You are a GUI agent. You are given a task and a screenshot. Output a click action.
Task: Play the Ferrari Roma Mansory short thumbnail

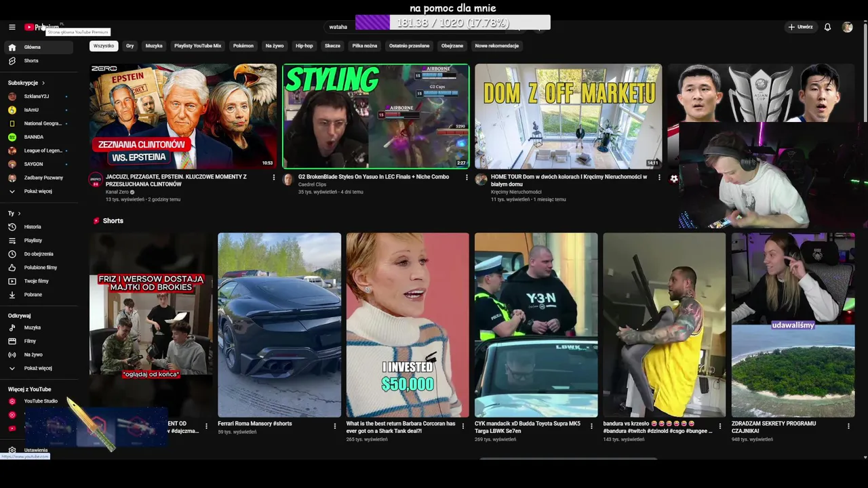tap(279, 325)
